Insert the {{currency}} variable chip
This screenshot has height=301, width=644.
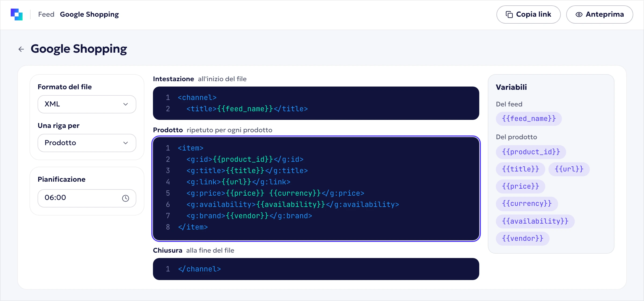click(527, 204)
